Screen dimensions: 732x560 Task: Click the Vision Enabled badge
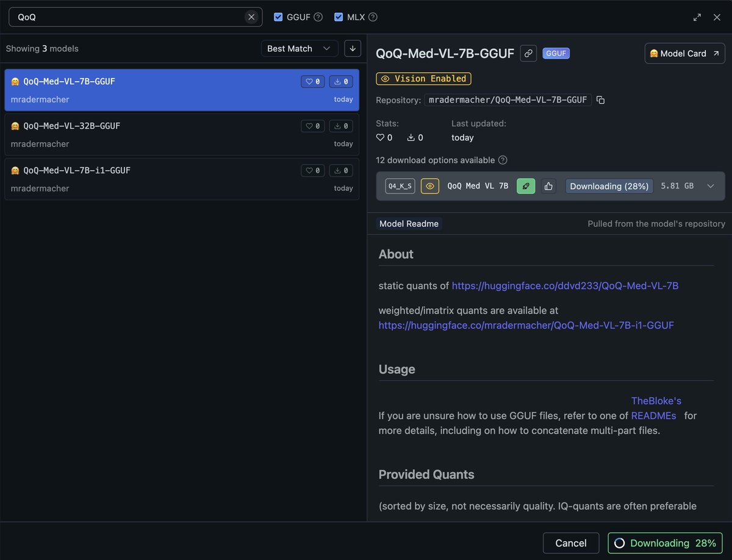(424, 79)
